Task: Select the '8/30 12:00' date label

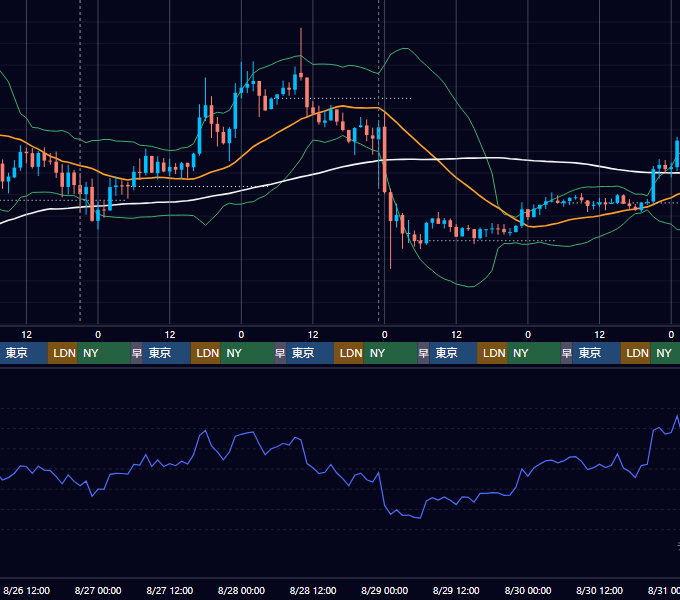Action: pos(599,590)
